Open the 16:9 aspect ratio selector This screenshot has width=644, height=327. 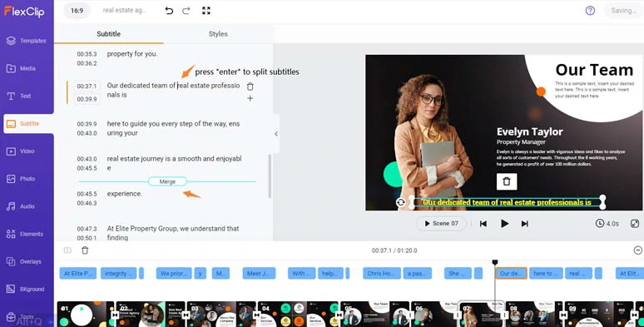pyautogui.click(x=77, y=11)
